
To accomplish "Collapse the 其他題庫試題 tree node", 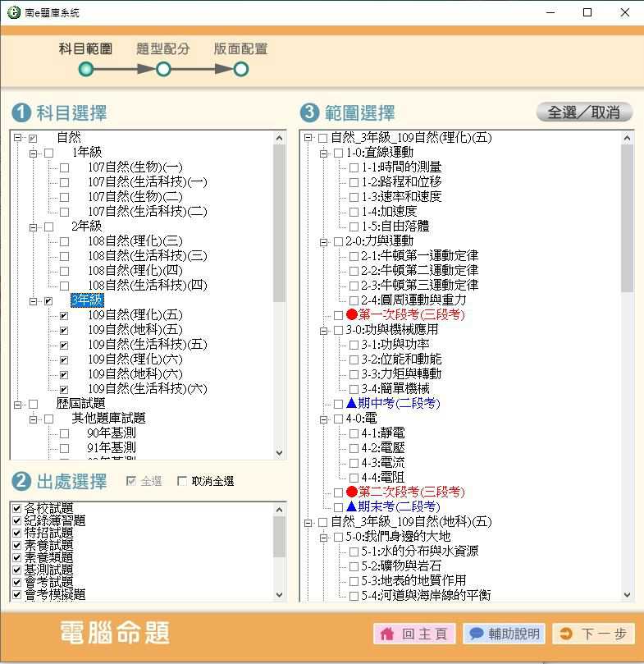I will tap(33, 419).
